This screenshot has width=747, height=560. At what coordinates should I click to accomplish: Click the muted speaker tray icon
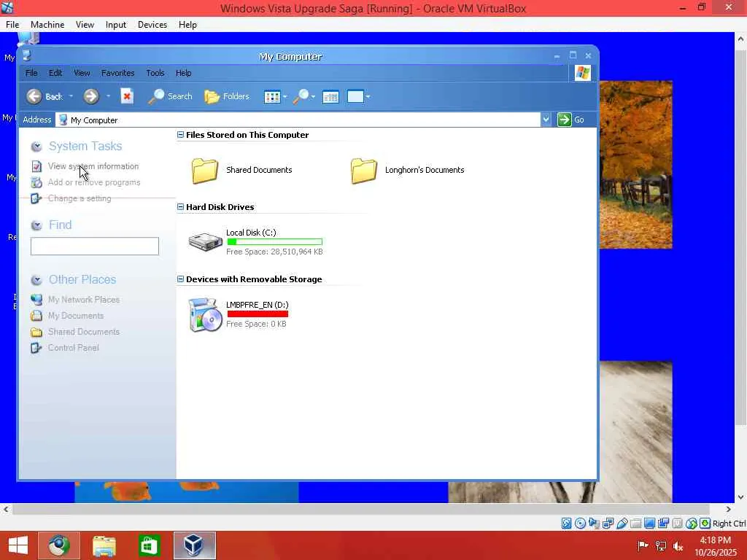[x=678, y=545]
